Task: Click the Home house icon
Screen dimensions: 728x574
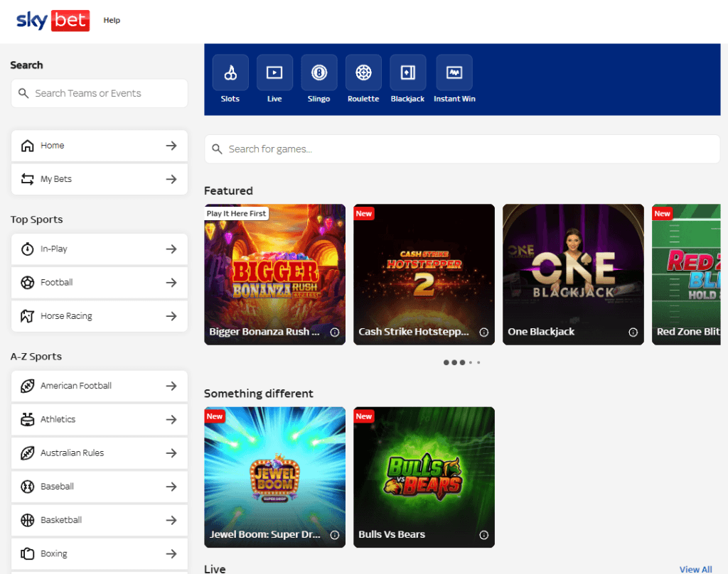Action: (x=28, y=146)
